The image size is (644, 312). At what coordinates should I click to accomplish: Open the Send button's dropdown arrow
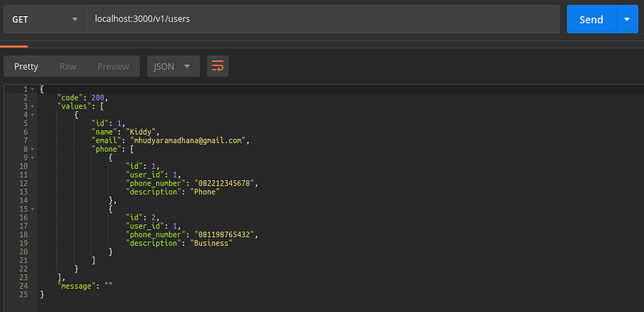pos(627,19)
